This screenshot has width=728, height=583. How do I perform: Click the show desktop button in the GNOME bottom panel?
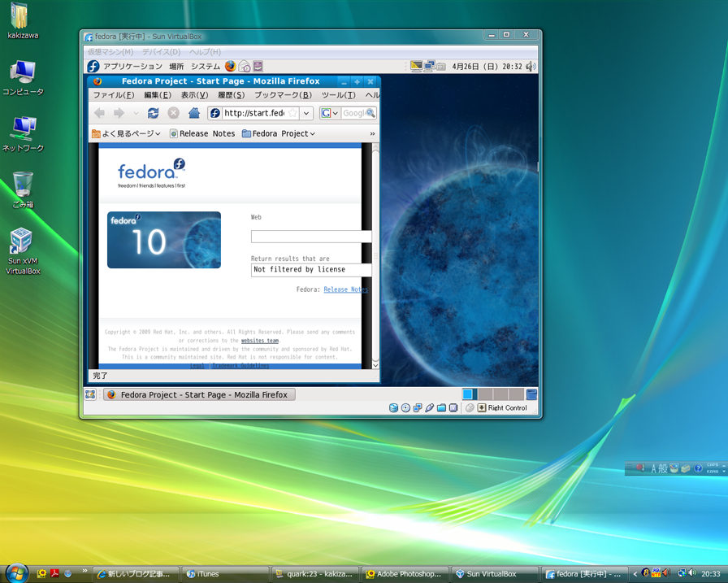pyautogui.click(x=90, y=394)
